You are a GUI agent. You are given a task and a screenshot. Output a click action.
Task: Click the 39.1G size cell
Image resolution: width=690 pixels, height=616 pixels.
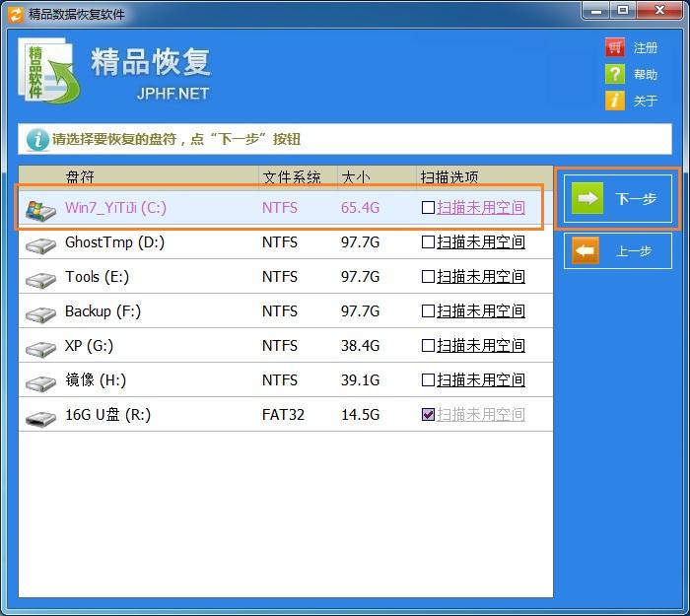[x=360, y=379]
